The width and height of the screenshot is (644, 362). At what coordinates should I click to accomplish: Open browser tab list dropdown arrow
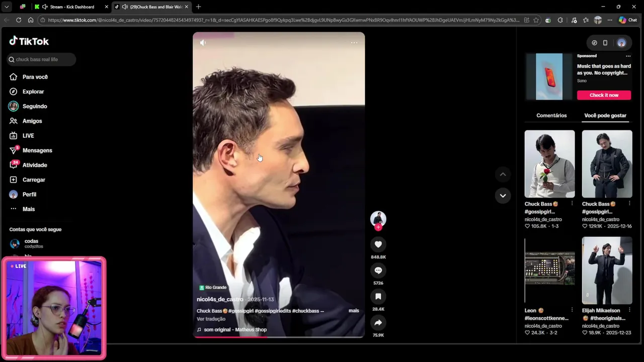[7, 7]
